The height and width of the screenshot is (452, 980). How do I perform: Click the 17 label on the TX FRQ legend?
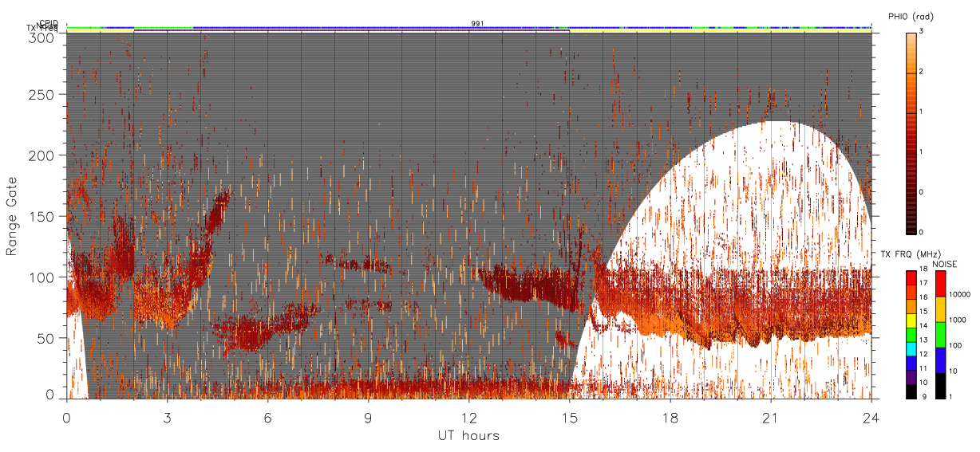[923, 283]
